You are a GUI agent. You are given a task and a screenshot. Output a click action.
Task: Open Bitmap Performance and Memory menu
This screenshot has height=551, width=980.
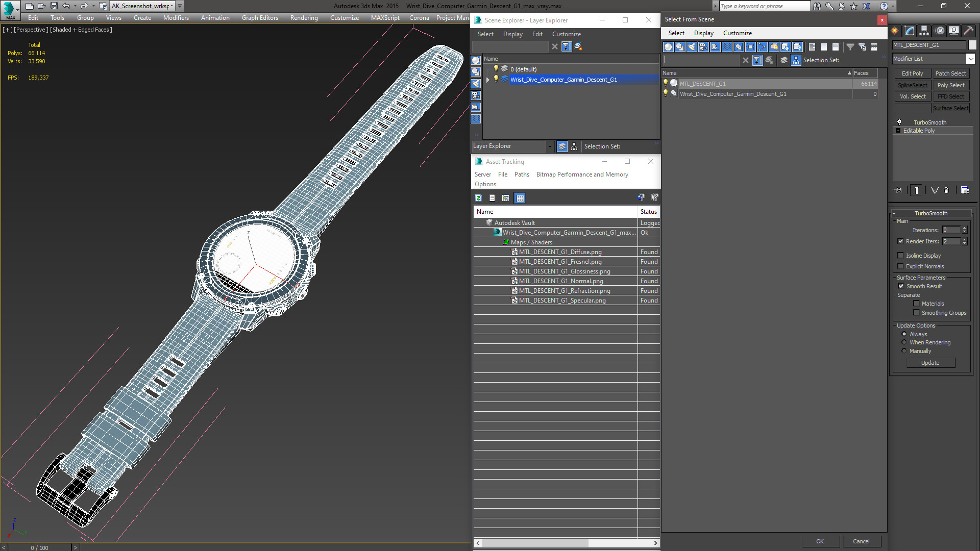582,174
